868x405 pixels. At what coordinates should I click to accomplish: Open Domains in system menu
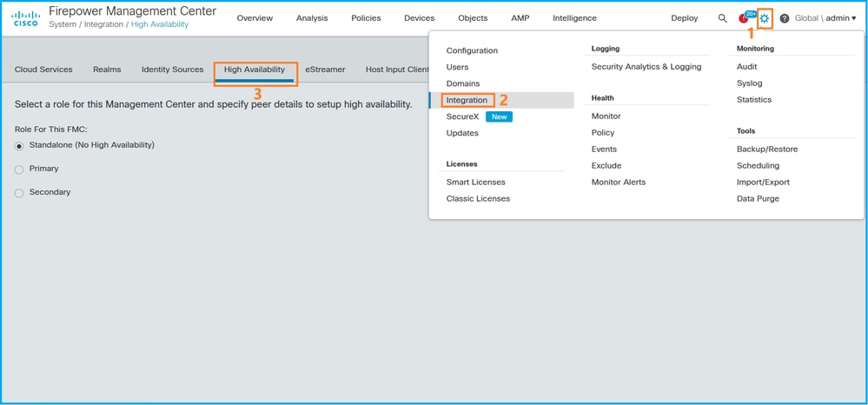point(463,83)
